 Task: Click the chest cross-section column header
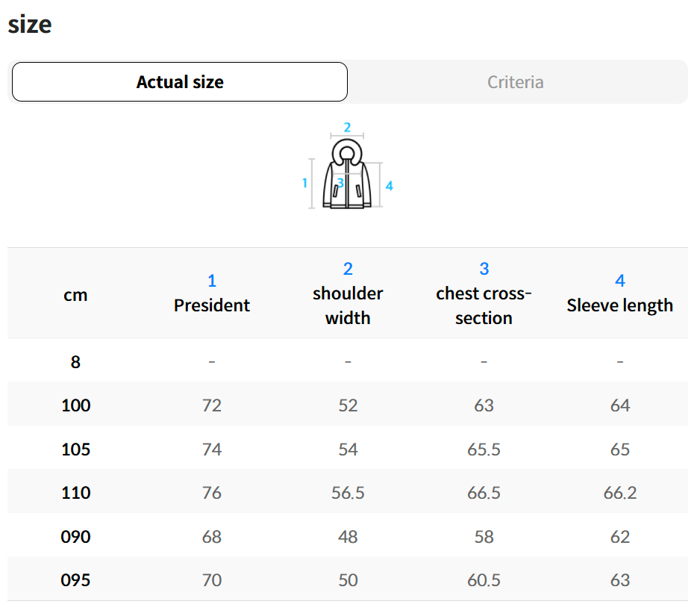pos(484,305)
